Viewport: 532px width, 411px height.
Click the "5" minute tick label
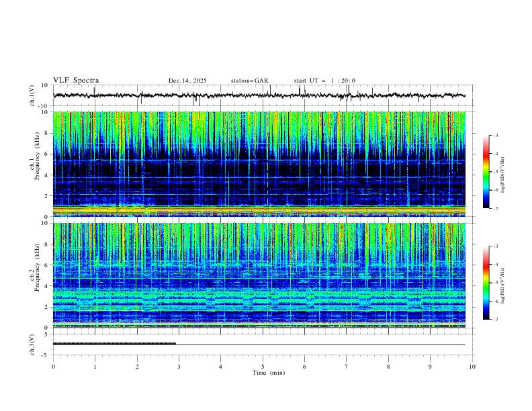tap(263, 367)
